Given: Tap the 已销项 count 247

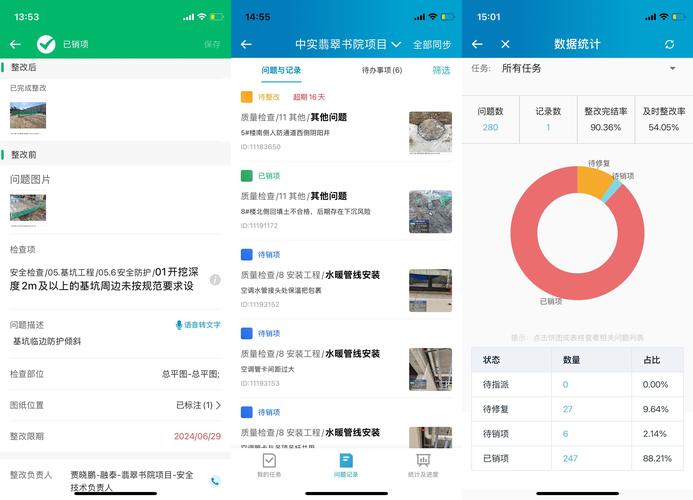Looking at the screenshot, I should point(570,458).
